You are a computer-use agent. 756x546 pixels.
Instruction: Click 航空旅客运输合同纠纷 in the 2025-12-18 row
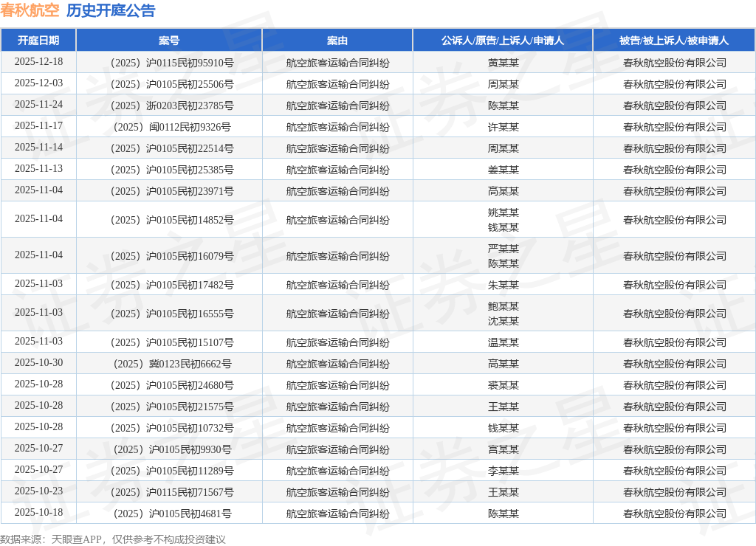point(337,63)
